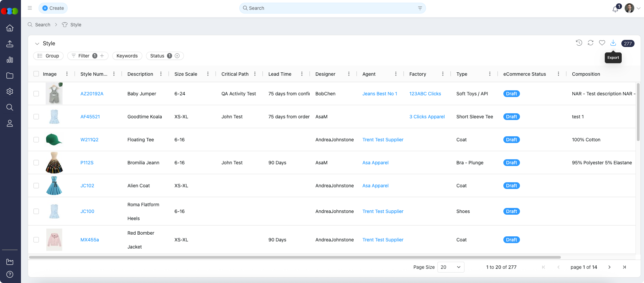Open the Home icon in sidebar
This screenshot has height=283, width=644.
[10, 28]
